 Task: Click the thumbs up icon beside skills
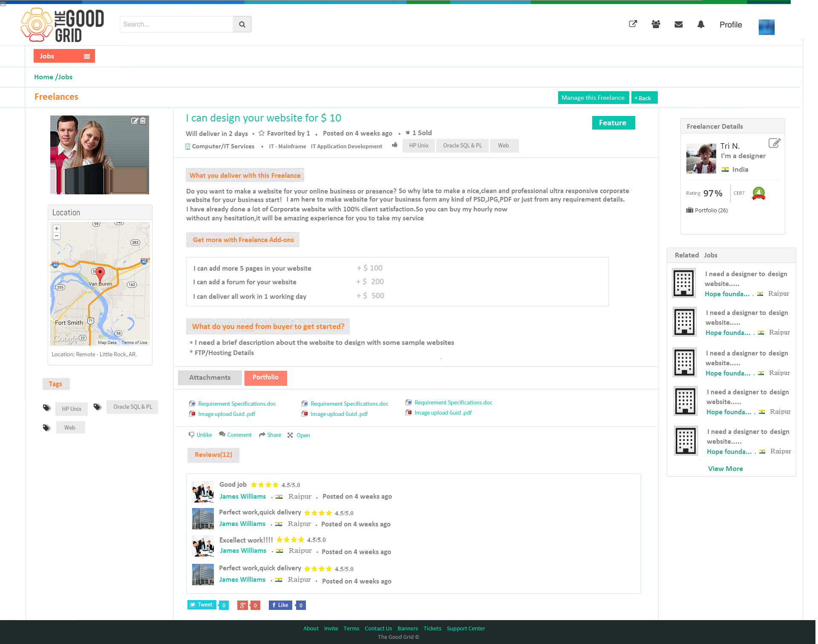395,145
